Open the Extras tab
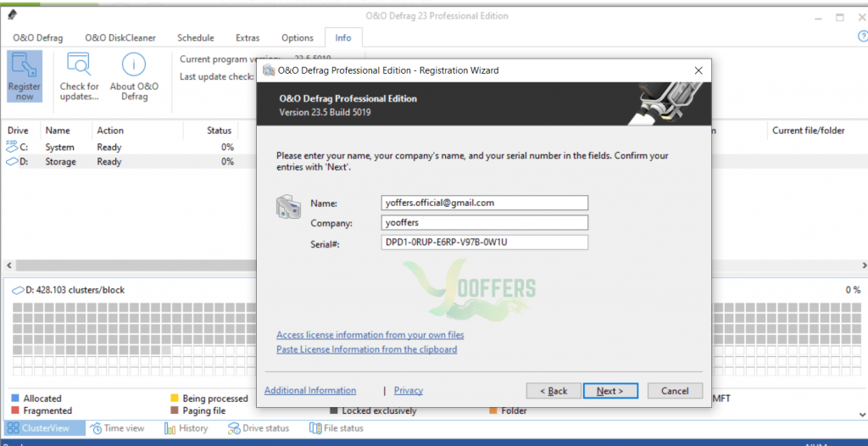 pos(248,37)
